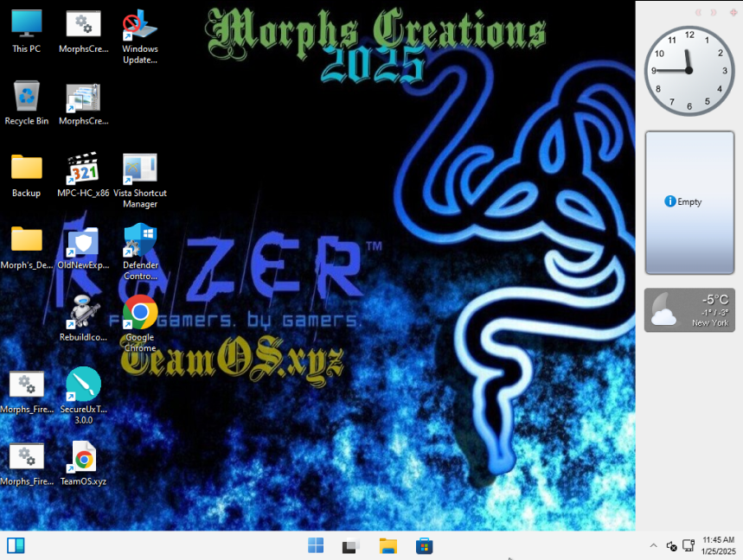Open the Widgets panel on the taskbar
This screenshot has width=743, height=560.
(16, 546)
